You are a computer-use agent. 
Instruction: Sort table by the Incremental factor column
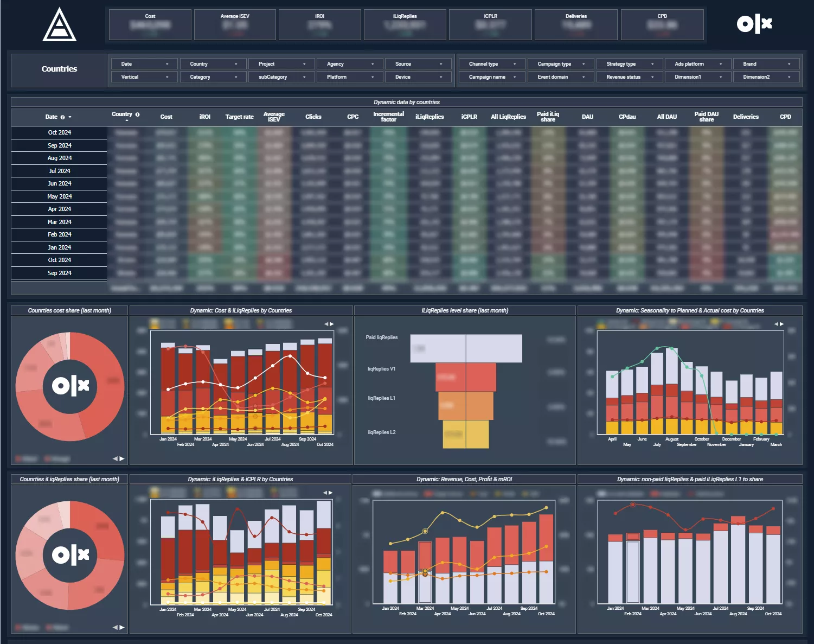pos(388,117)
